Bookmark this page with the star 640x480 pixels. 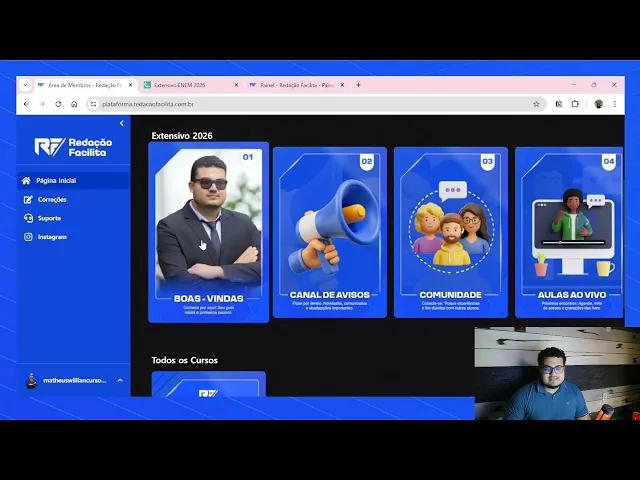tap(536, 104)
